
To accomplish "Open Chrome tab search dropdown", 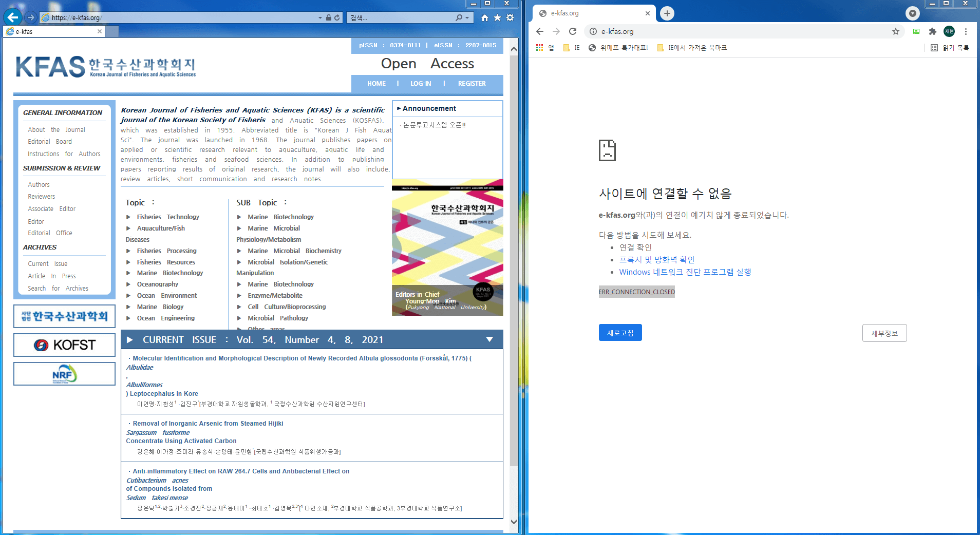I will click(913, 13).
